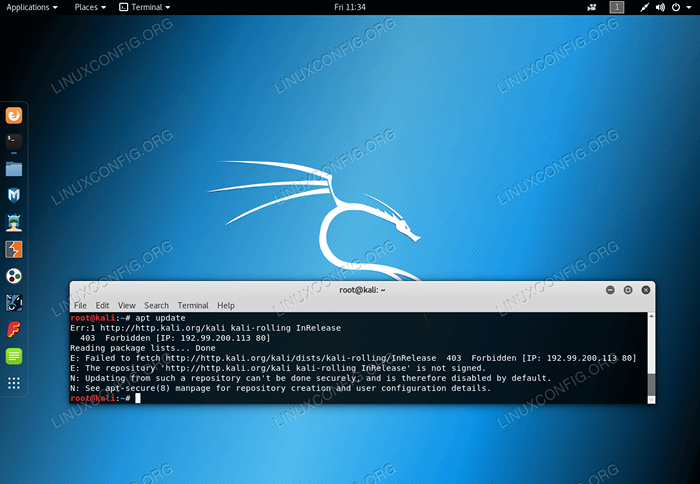Expand the system menu arrow beside power icon
The height and width of the screenshot is (484, 700).
(688, 8)
